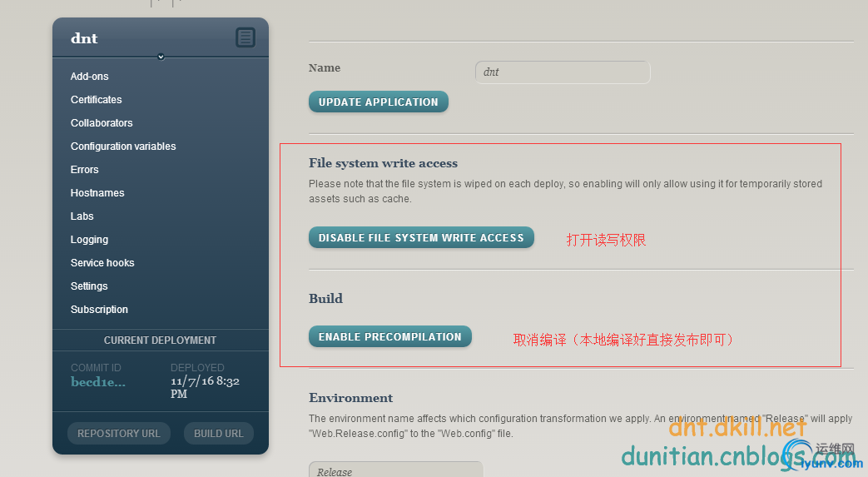Go to Collaborators
The height and width of the screenshot is (477, 868).
tap(102, 123)
